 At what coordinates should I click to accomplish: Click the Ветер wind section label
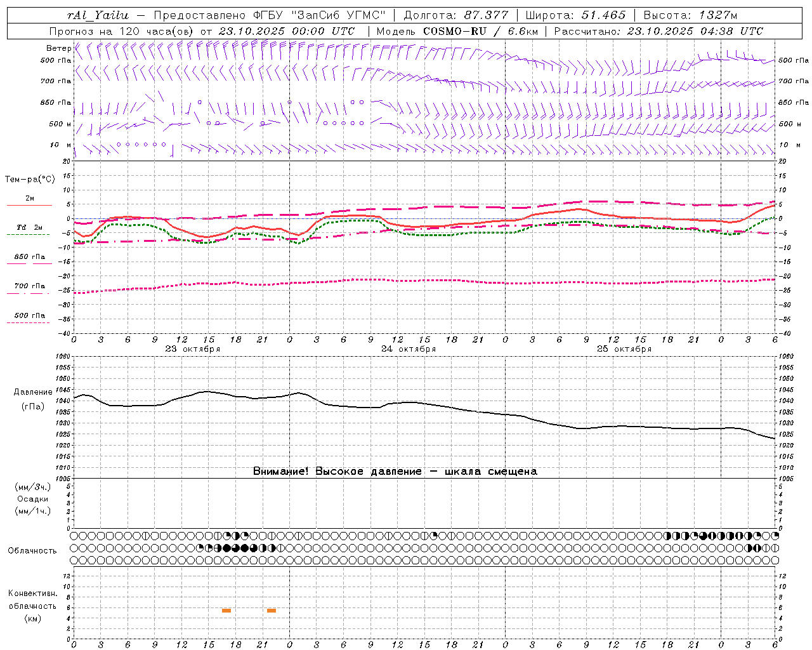pos(58,48)
